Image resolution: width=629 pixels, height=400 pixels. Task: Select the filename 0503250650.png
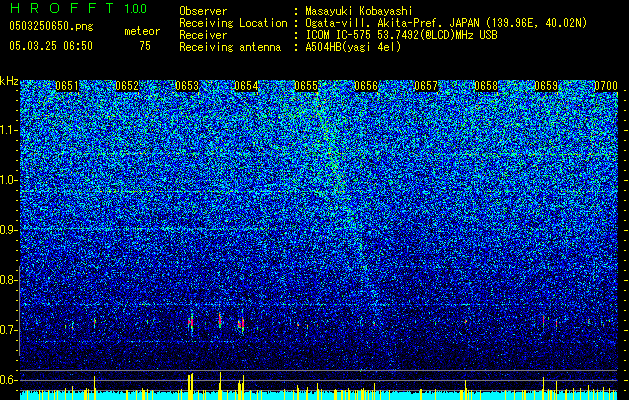click(51, 26)
